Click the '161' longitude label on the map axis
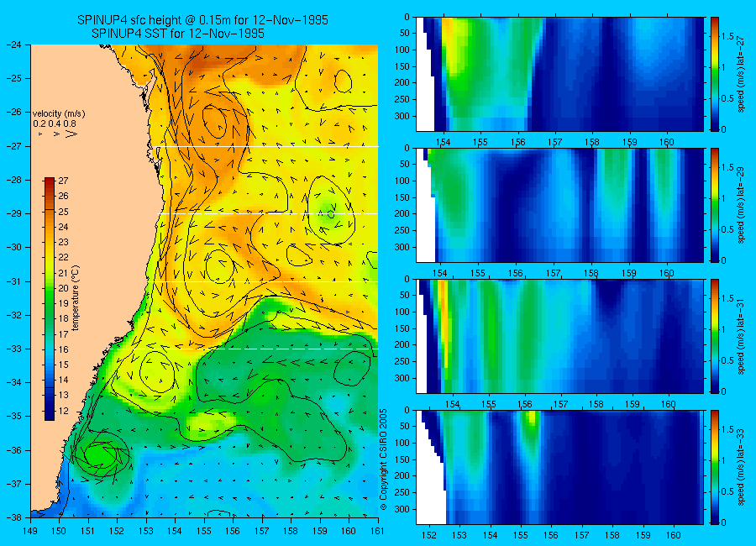Viewport: 756px width, 546px height. [x=377, y=531]
